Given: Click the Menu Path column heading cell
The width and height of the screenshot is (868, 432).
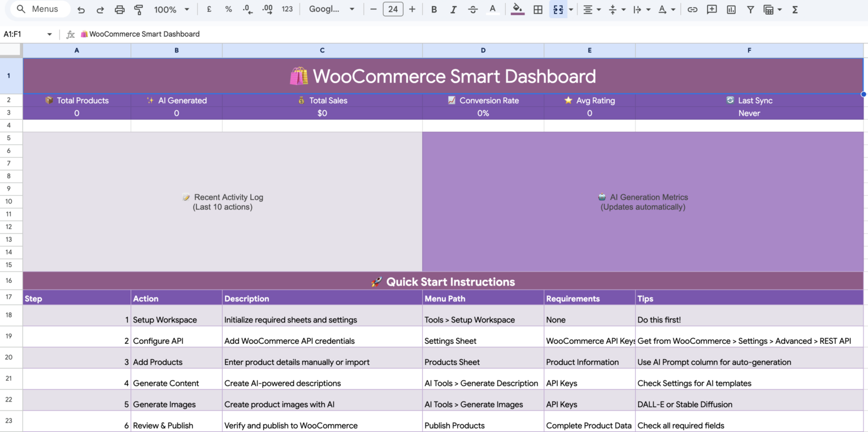Looking at the screenshot, I should (x=483, y=298).
